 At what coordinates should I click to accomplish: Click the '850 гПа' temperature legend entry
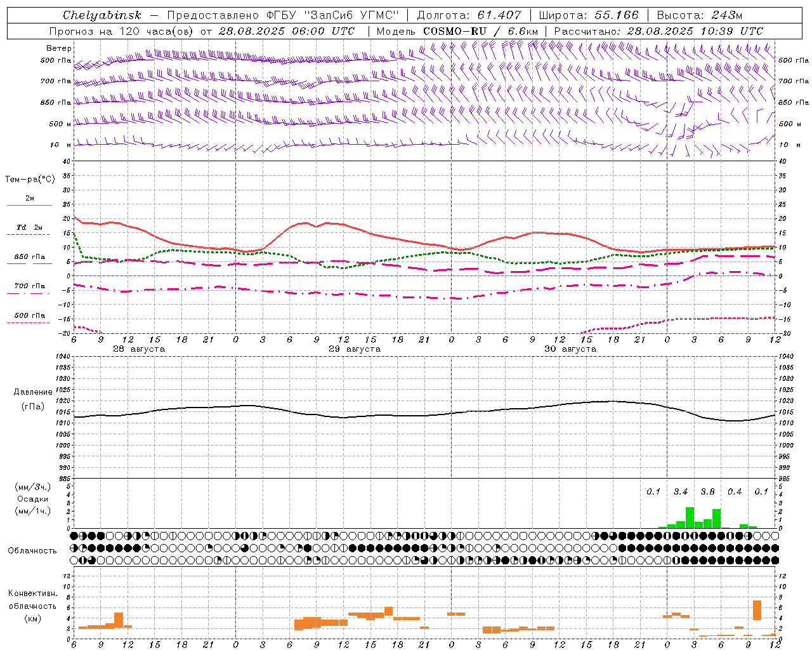pos(30,257)
